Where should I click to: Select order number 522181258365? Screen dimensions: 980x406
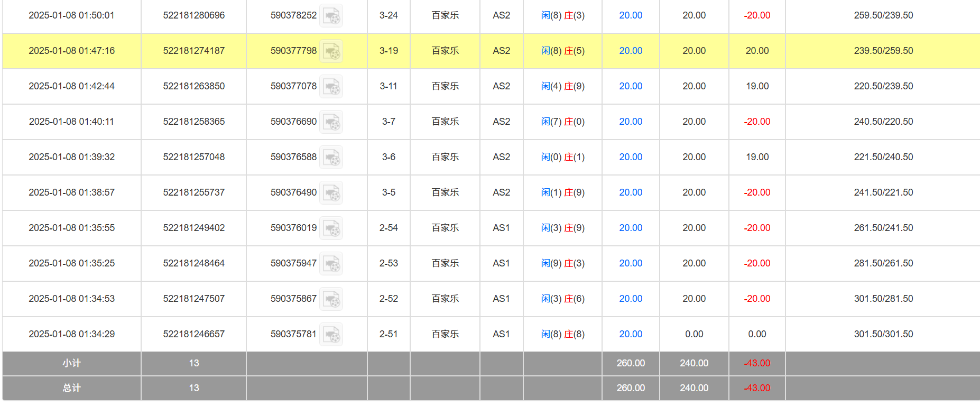[193, 122]
